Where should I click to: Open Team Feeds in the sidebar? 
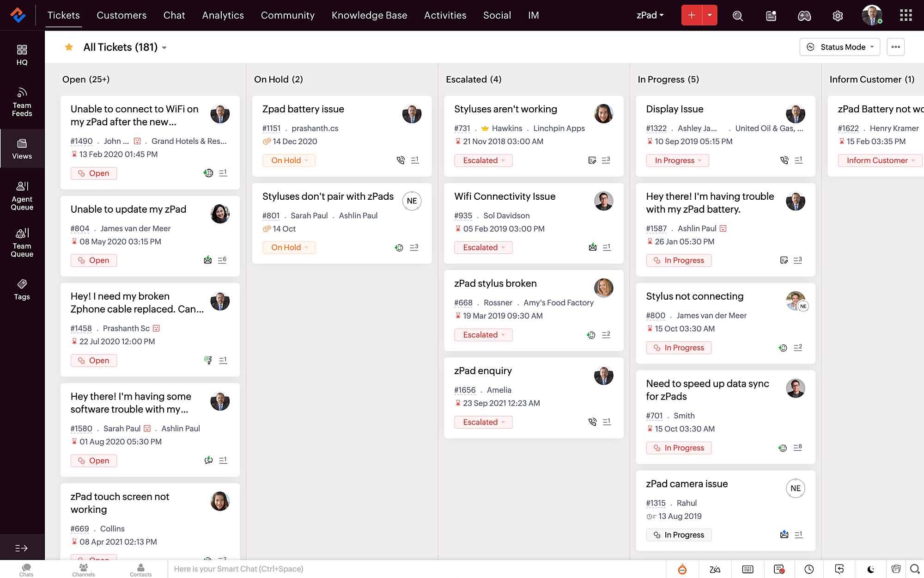(22, 102)
